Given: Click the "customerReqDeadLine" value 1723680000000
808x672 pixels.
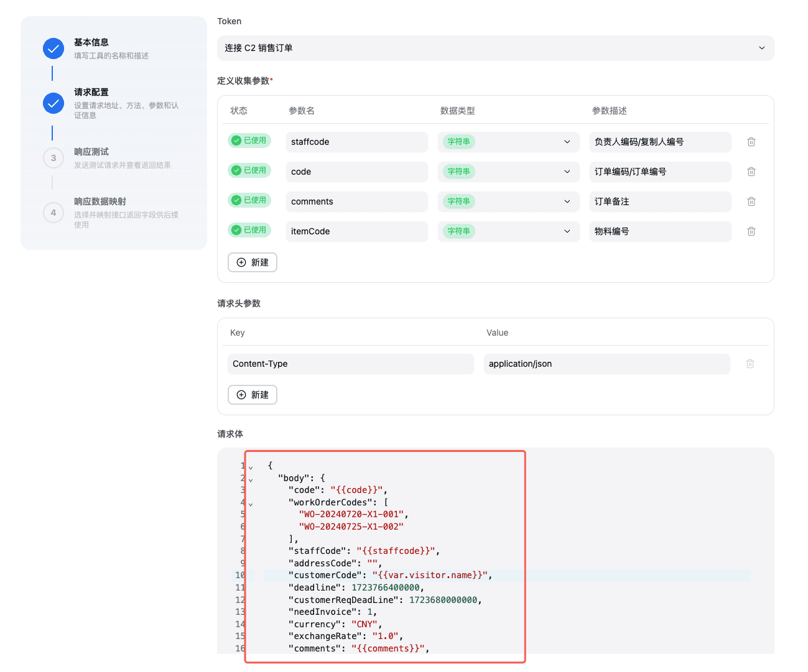Looking at the screenshot, I should [x=443, y=600].
